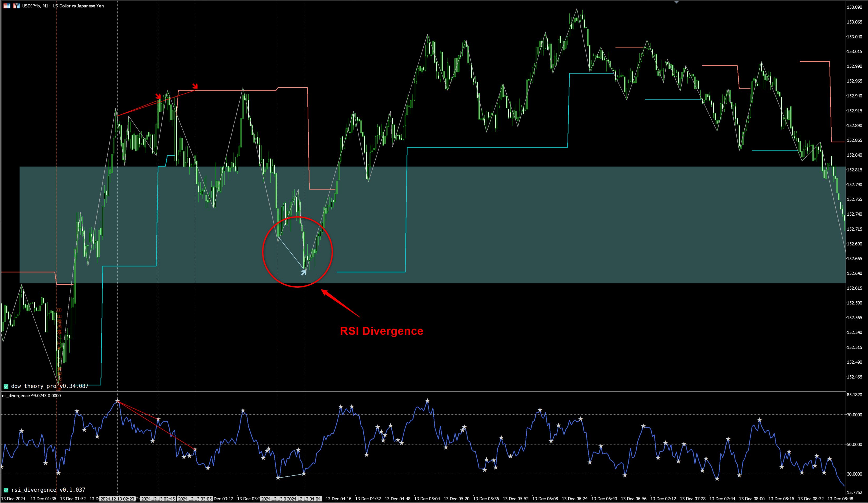Toggle the rsi_divergence v0.1.037 checkbox
This screenshot has height=503, width=868.
[x=6, y=490]
